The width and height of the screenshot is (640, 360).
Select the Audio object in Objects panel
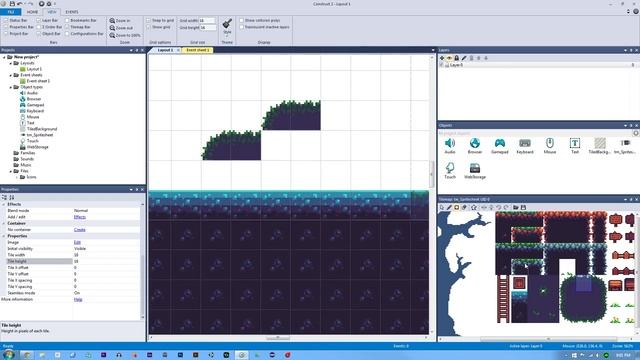[450, 146]
